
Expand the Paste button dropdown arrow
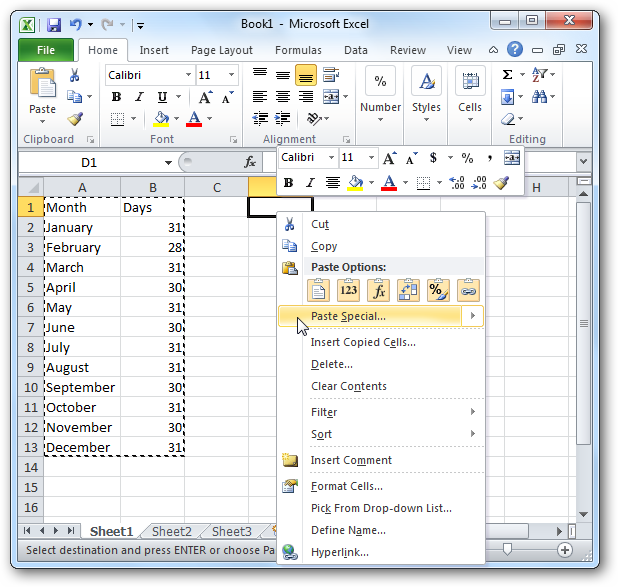point(42,122)
